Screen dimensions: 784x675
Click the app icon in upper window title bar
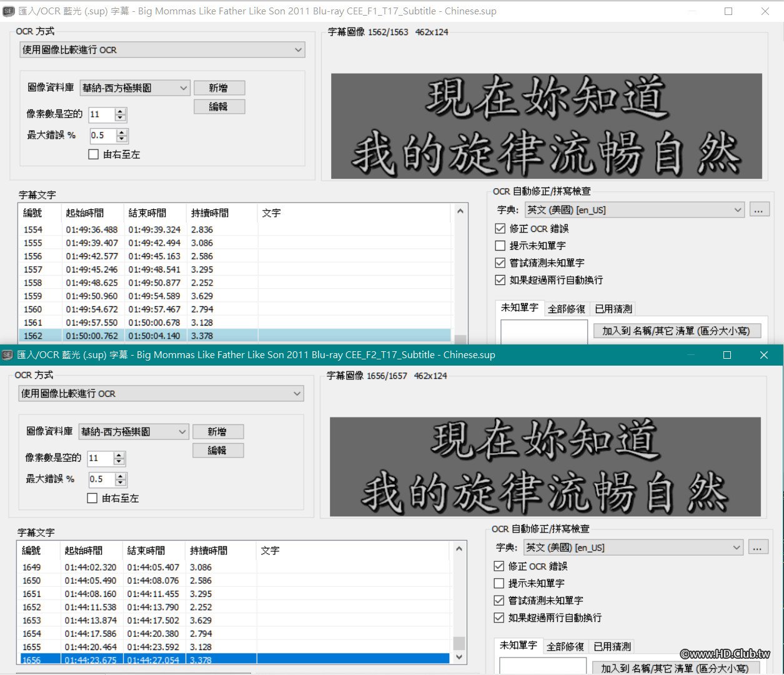(9, 11)
